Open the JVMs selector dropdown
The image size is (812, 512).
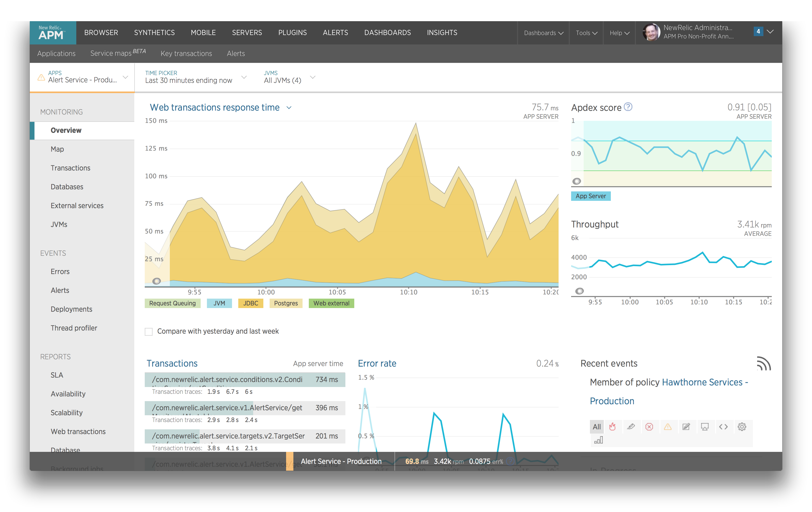pos(289,77)
